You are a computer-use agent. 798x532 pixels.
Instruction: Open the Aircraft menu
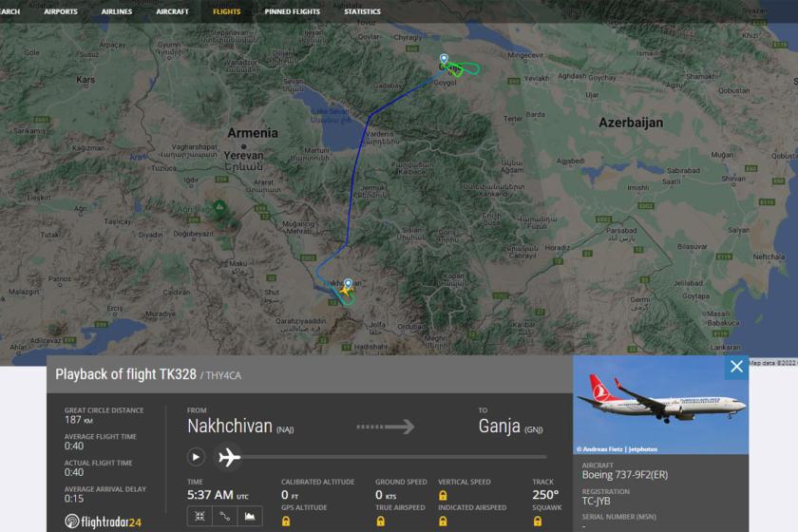tap(172, 11)
